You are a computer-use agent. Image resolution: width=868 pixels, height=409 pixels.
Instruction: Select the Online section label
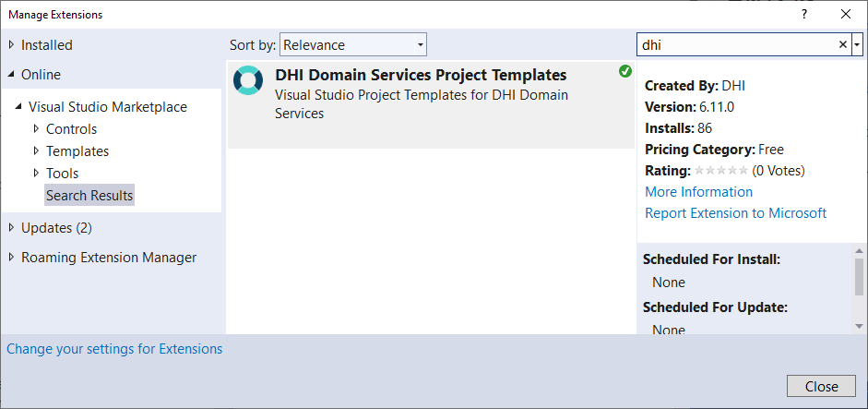tap(41, 74)
